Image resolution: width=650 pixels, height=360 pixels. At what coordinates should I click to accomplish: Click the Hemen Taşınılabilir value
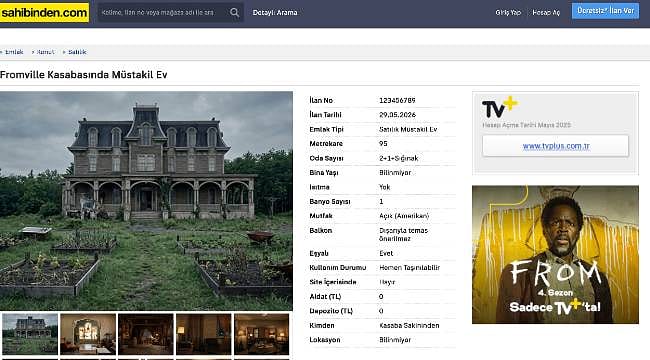410,268
